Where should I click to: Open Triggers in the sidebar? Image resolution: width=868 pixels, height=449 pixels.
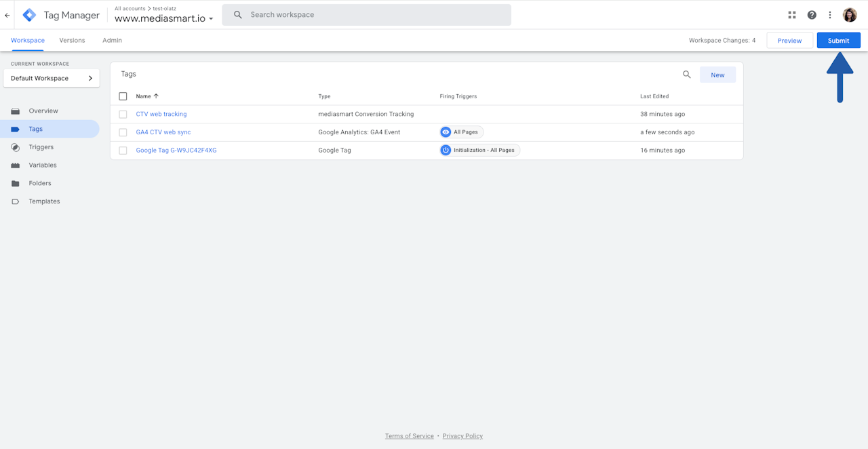[41, 147]
